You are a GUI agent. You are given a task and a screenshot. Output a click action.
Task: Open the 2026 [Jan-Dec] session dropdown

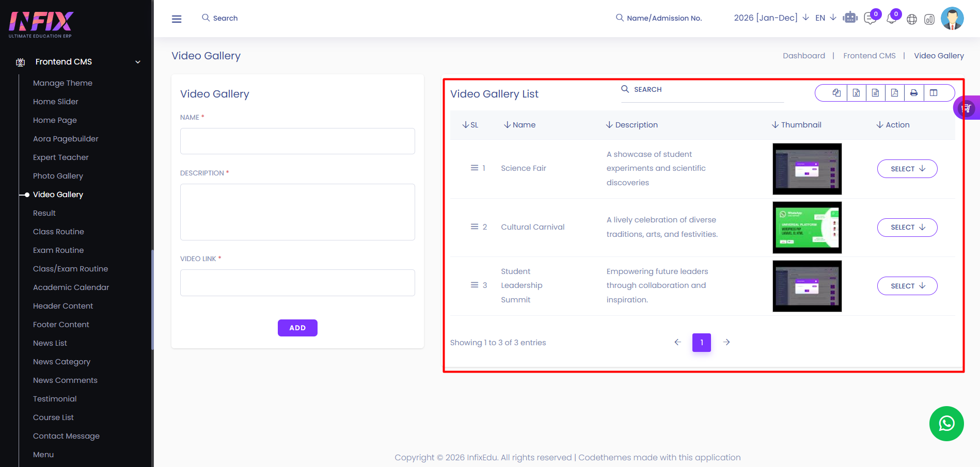coord(771,18)
